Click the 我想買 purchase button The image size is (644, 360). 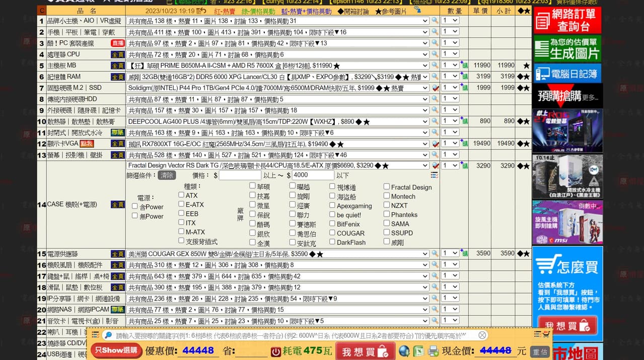coord(364,351)
